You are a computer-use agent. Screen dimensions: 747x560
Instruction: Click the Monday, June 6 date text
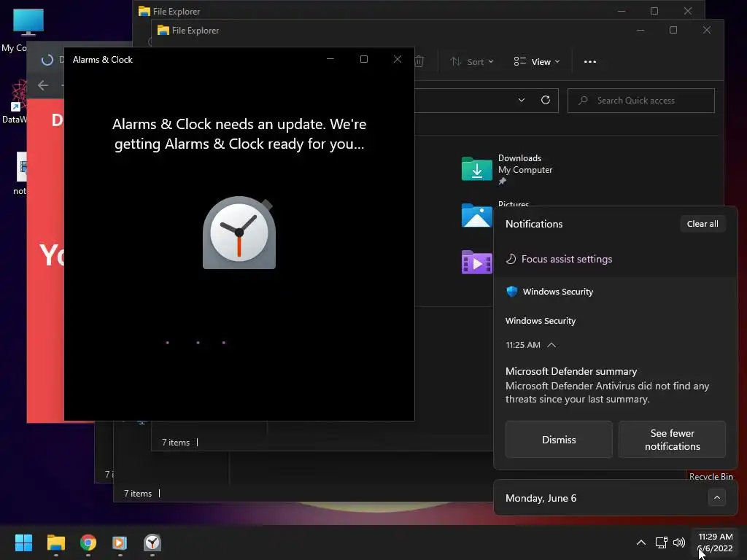tap(541, 498)
